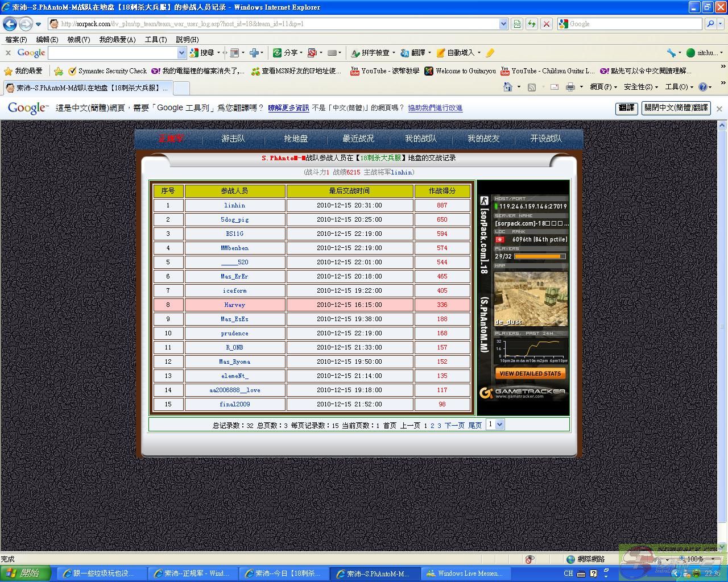This screenshot has width=728, height=582.
Task: Select the 游击队 navigation tab
Action: pos(233,139)
